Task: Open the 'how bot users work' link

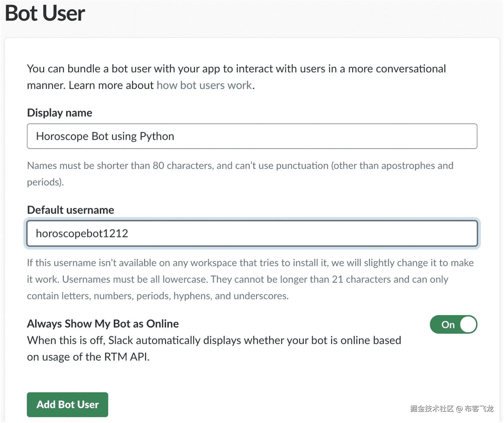Action: point(204,85)
